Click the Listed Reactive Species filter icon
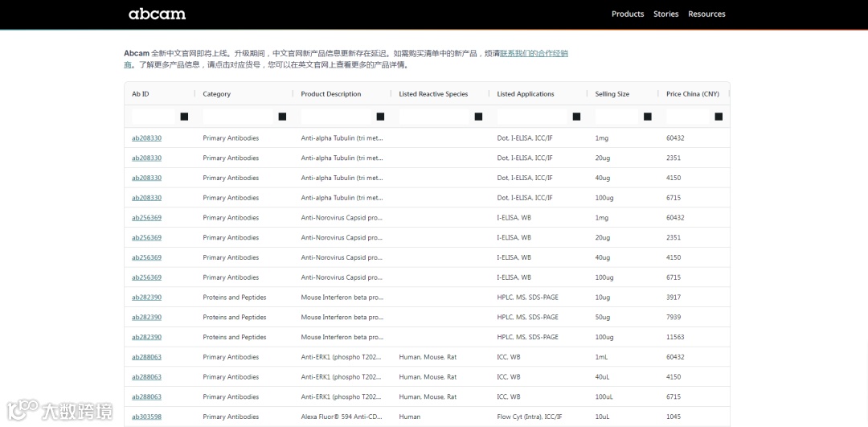Screen dimensions: 868x427 478,117
